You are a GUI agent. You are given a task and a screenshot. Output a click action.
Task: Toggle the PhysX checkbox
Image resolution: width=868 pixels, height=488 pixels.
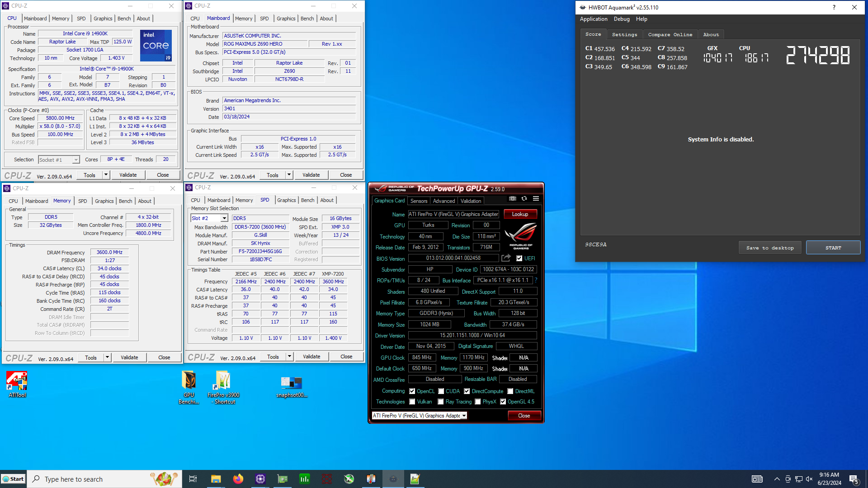click(x=477, y=402)
